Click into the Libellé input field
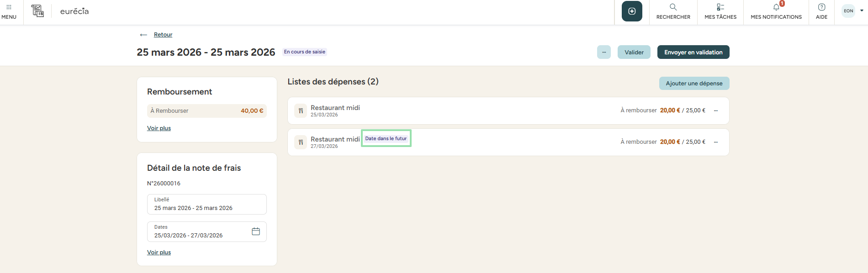 (207, 204)
